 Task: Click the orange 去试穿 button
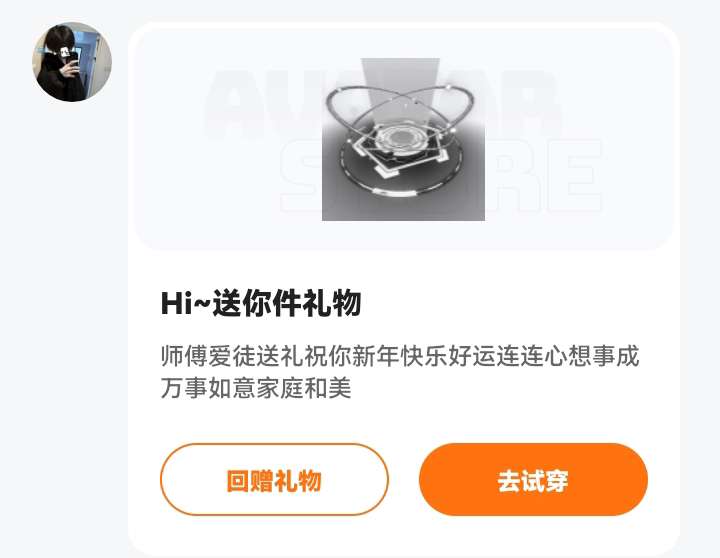(533, 479)
